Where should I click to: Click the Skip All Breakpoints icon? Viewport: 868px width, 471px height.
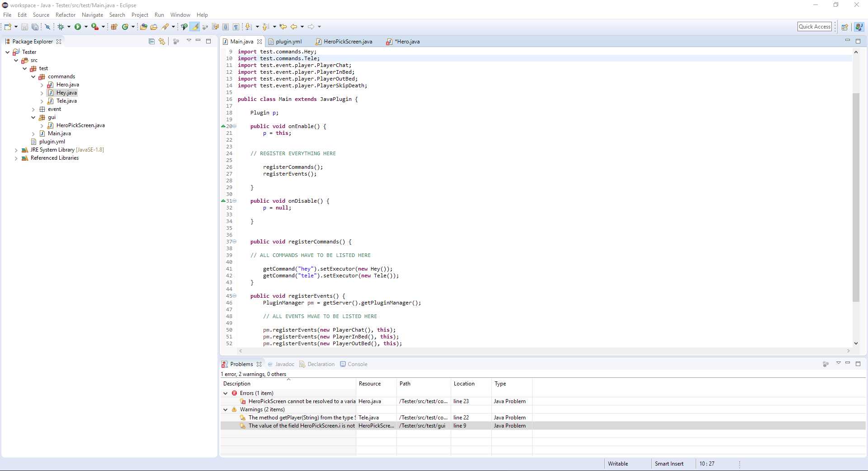click(47, 27)
